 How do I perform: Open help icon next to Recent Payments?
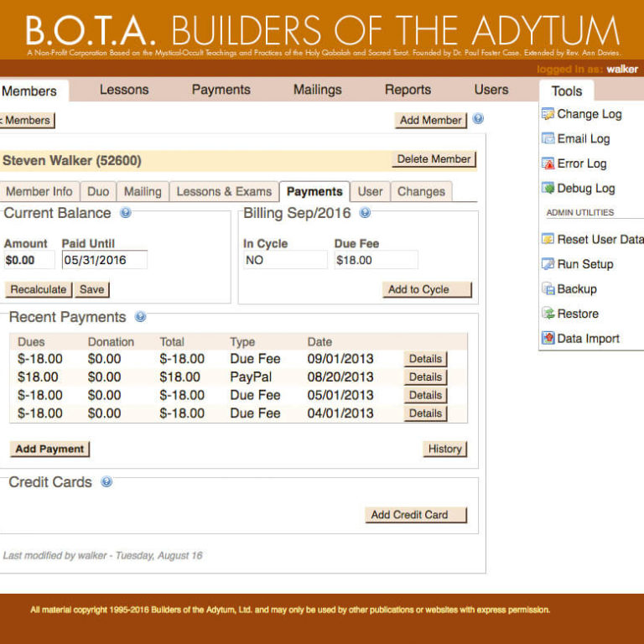[x=141, y=317]
